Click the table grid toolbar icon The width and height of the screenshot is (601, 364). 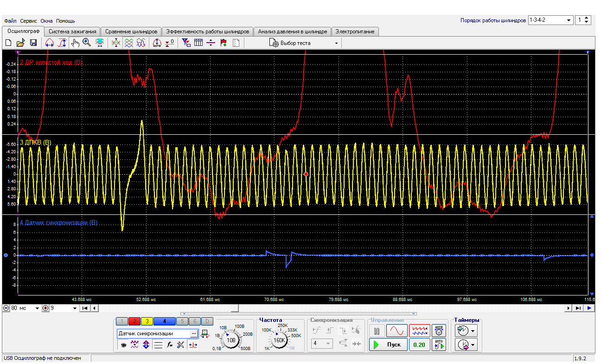pyautogui.click(x=198, y=43)
